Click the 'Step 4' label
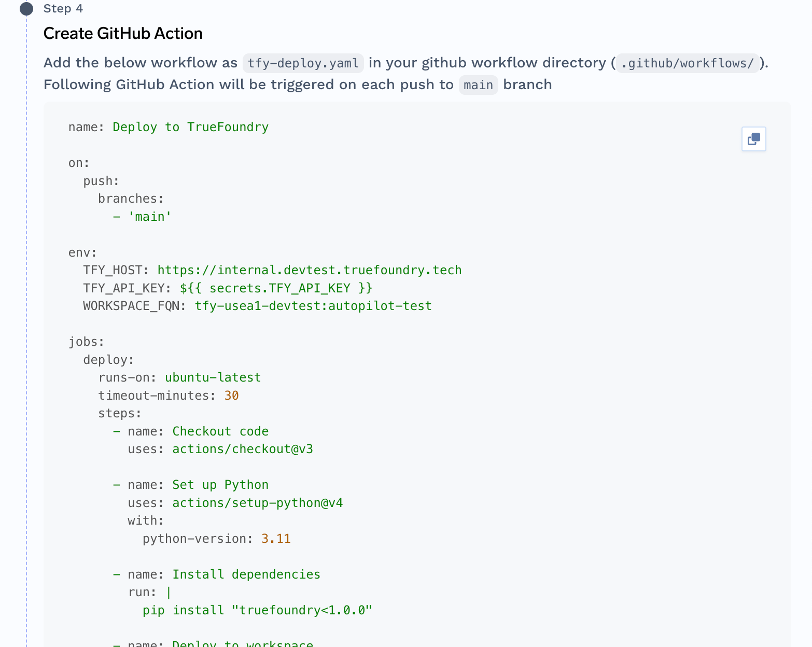Viewport: 812px width, 647px height. pos(63,8)
